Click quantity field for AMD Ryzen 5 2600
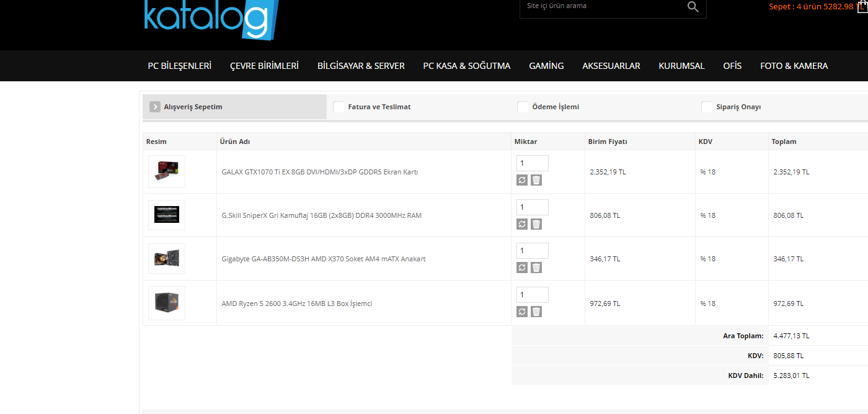 [x=533, y=295]
